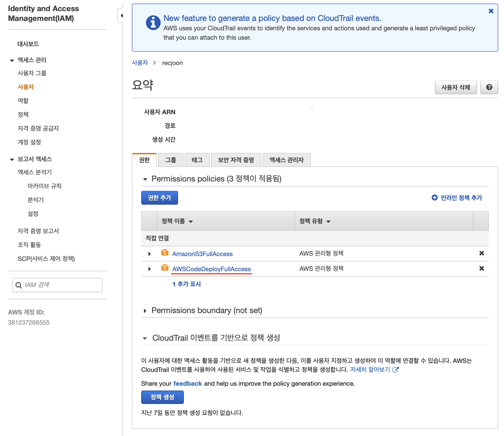Click the blue info icon in banner
This screenshot has height=436, width=504.
pyautogui.click(x=153, y=23)
